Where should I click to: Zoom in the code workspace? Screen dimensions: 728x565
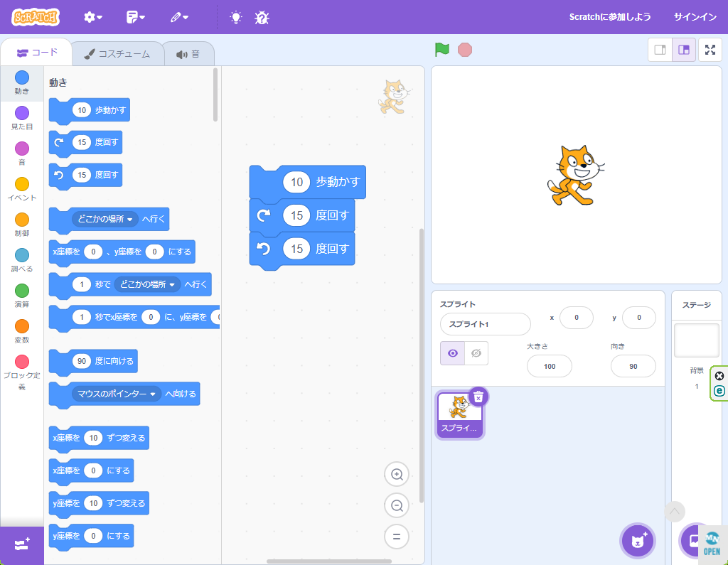coord(397,475)
